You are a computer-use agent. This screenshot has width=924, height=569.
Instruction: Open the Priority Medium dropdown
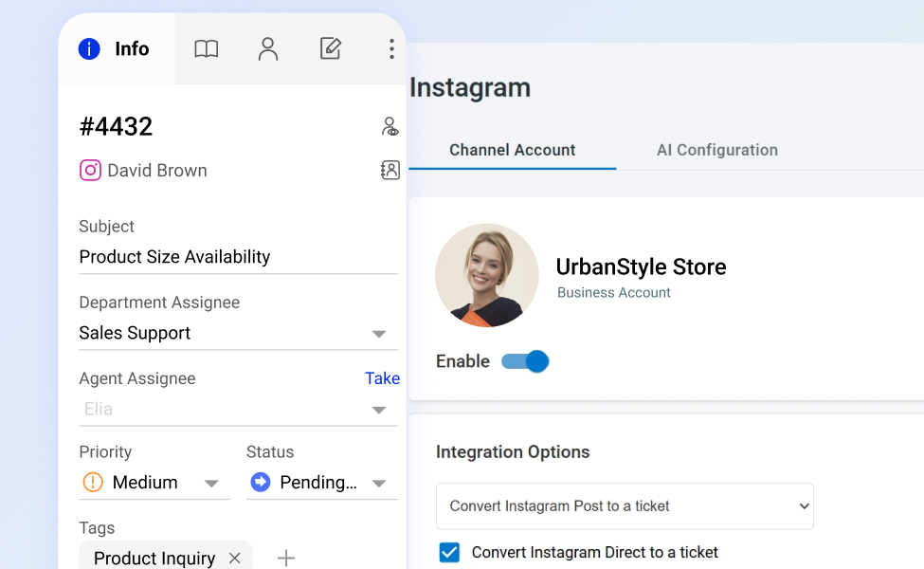[x=154, y=483]
